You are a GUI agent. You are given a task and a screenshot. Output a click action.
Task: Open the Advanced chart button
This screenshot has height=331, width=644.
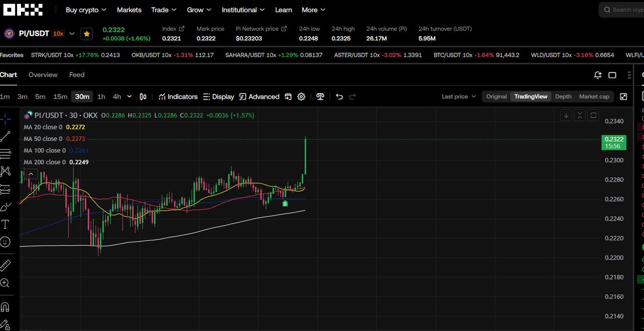pyautogui.click(x=259, y=97)
